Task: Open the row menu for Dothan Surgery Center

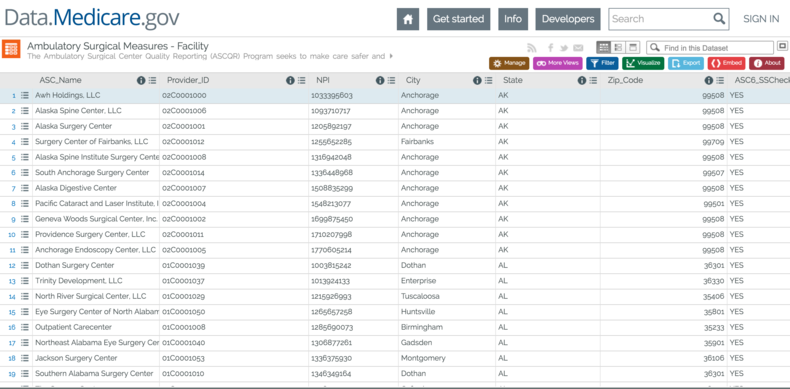Action: click(25, 265)
